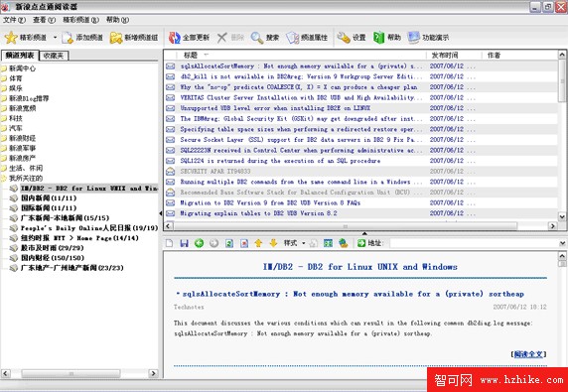Viewport: 568px width, 392px height.
Task: Open the 精彩频道 dropdown arrow
Action: (x=55, y=38)
